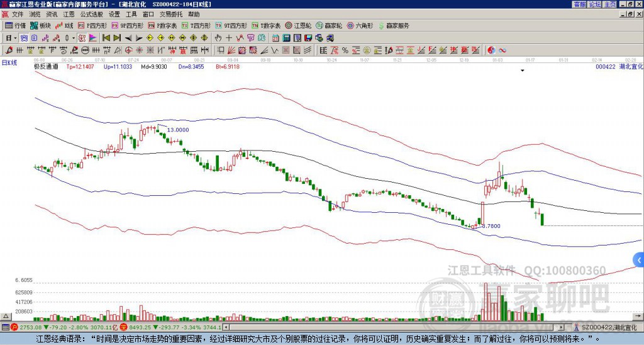Select the hand pan tool
The image size is (644, 345).
point(218,38)
